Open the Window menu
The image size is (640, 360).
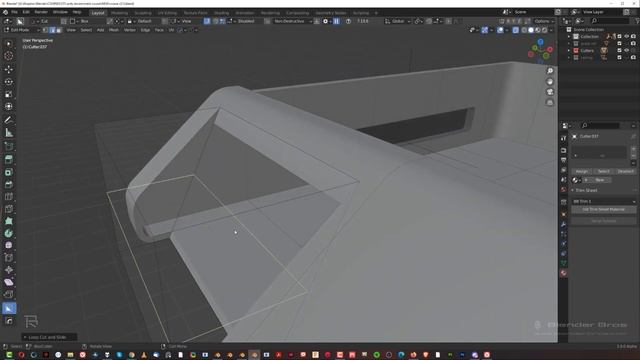coord(60,12)
